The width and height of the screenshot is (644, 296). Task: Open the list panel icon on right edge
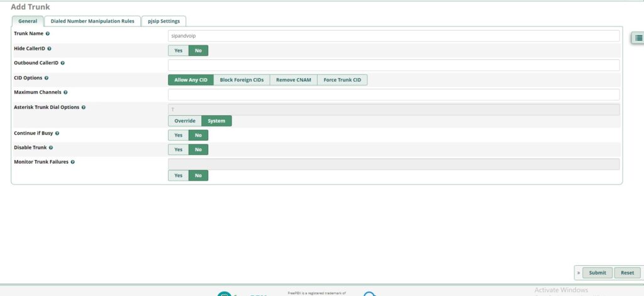click(639, 38)
